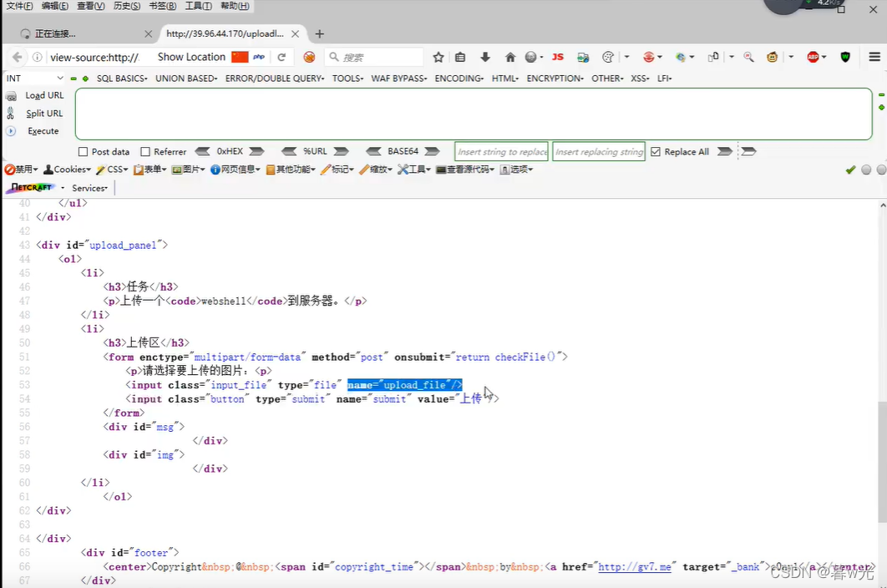Open the Cookies dropdown
This screenshot has height=588, width=887.
point(68,170)
